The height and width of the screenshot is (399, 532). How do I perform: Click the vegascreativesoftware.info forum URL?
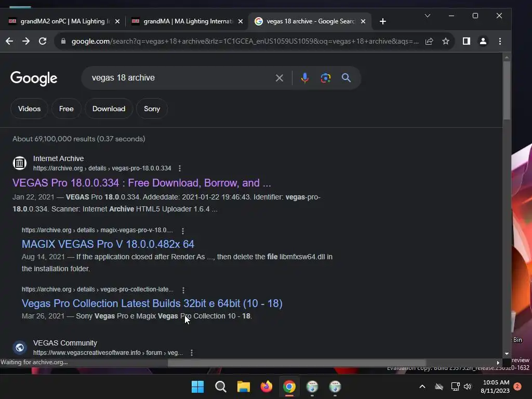tap(108, 353)
